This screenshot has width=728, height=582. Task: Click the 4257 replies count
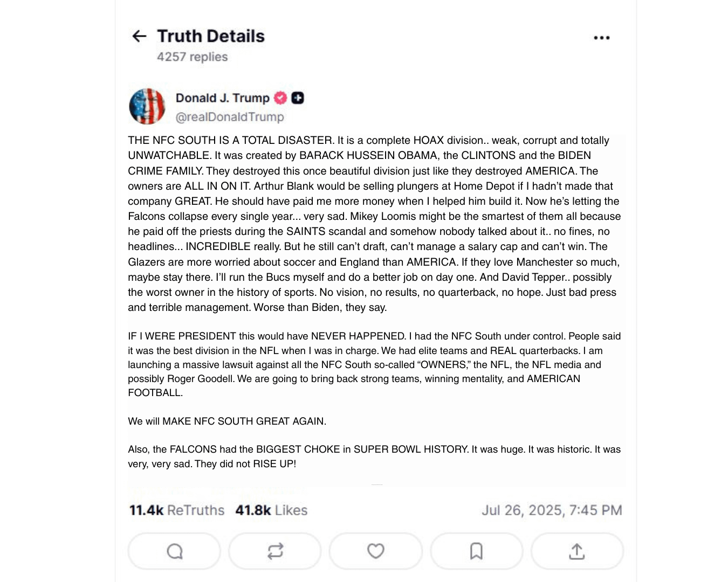click(x=192, y=57)
